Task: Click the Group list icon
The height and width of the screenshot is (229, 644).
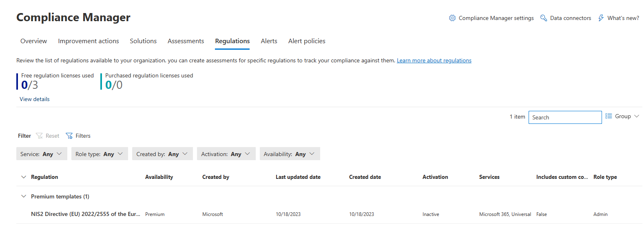Action: click(609, 116)
